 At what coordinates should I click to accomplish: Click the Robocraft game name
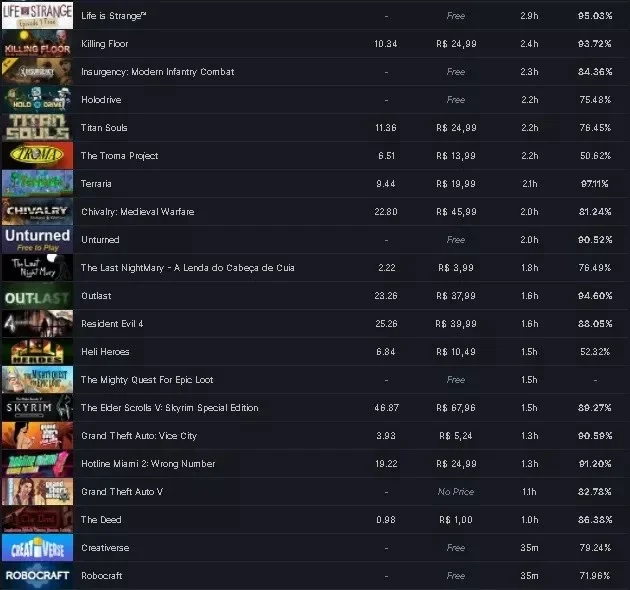click(x=102, y=576)
